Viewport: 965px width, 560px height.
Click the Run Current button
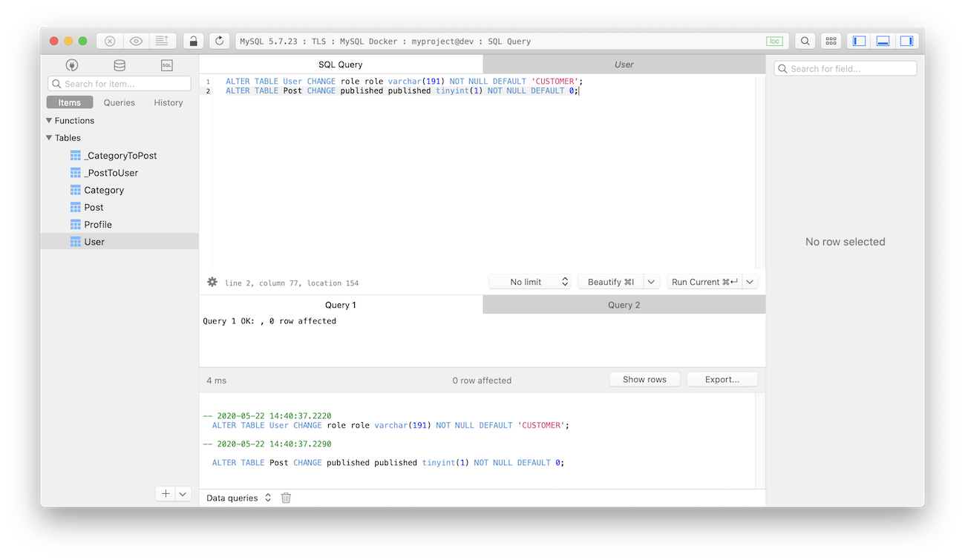705,281
